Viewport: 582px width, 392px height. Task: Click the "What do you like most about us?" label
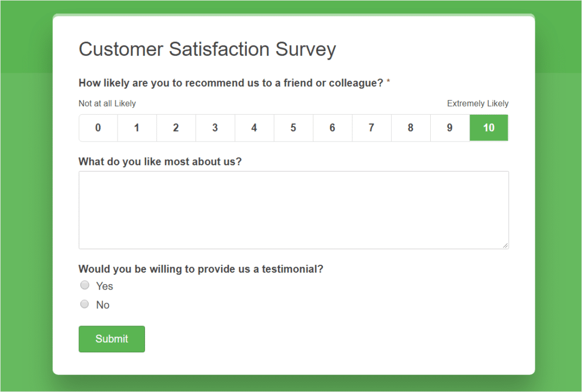click(160, 161)
